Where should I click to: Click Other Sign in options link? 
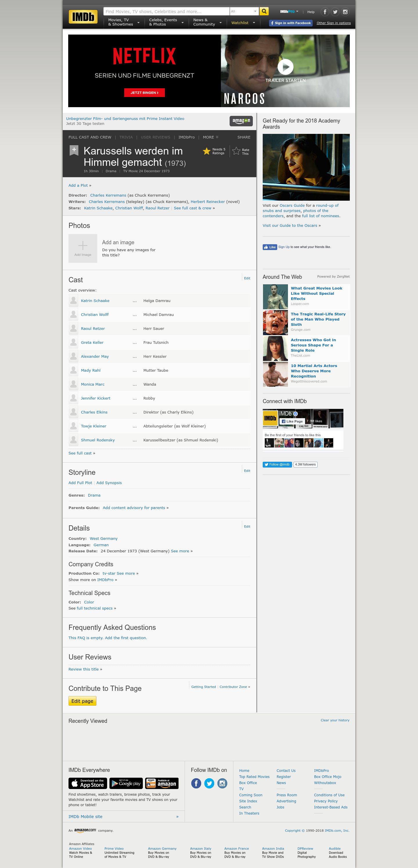coord(334,23)
